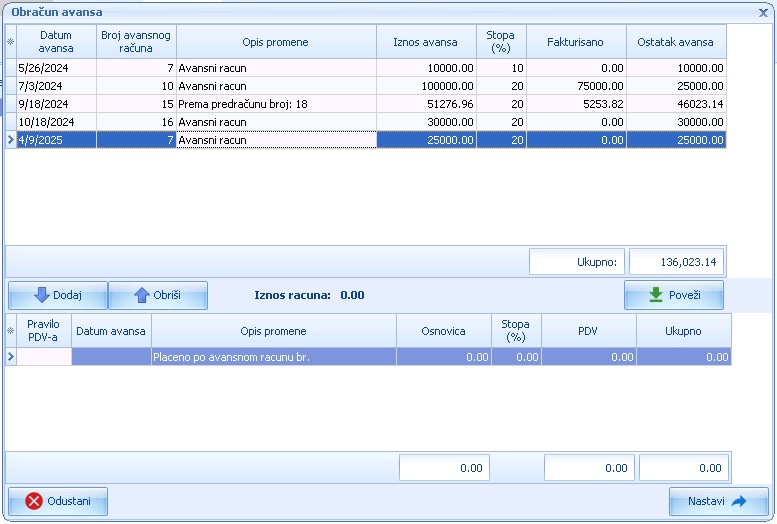The width and height of the screenshot is (777, 524).
Task: Click the Dodaj button
Action: [58, 295]
